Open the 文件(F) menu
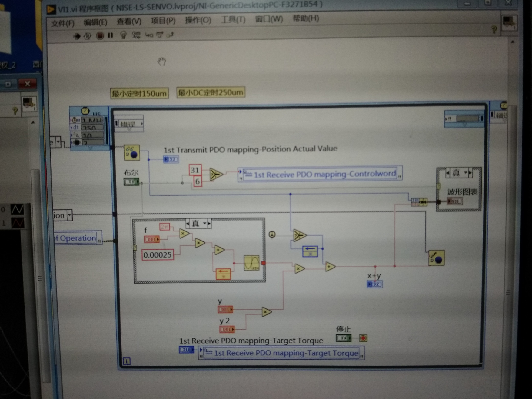The width and height of the screenshot is (532, 399). [63, 23]
